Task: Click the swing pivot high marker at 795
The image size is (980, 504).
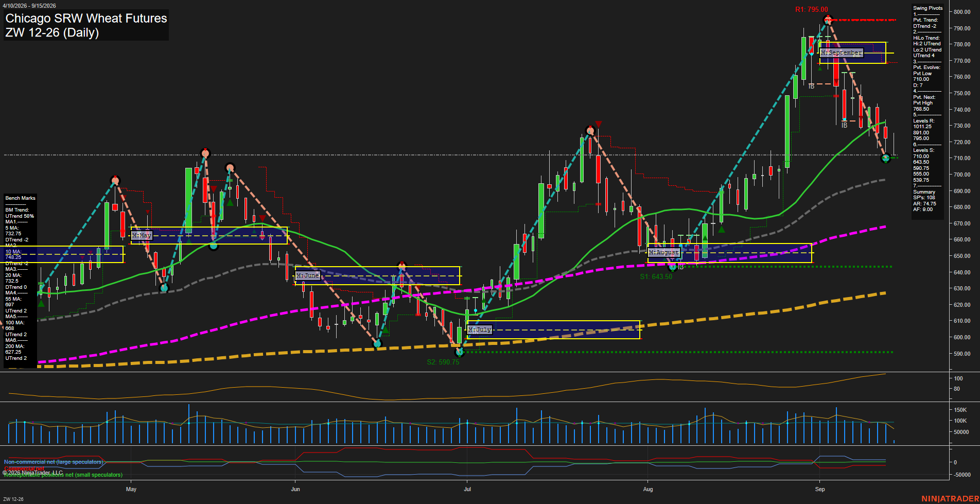Action: [828, 20]
